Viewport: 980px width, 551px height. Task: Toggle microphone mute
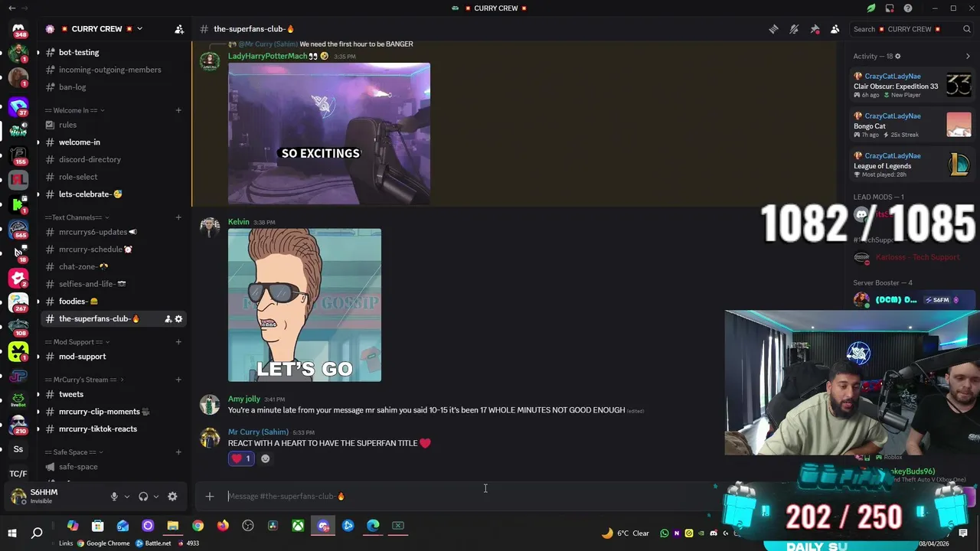(x=114, y=497)
